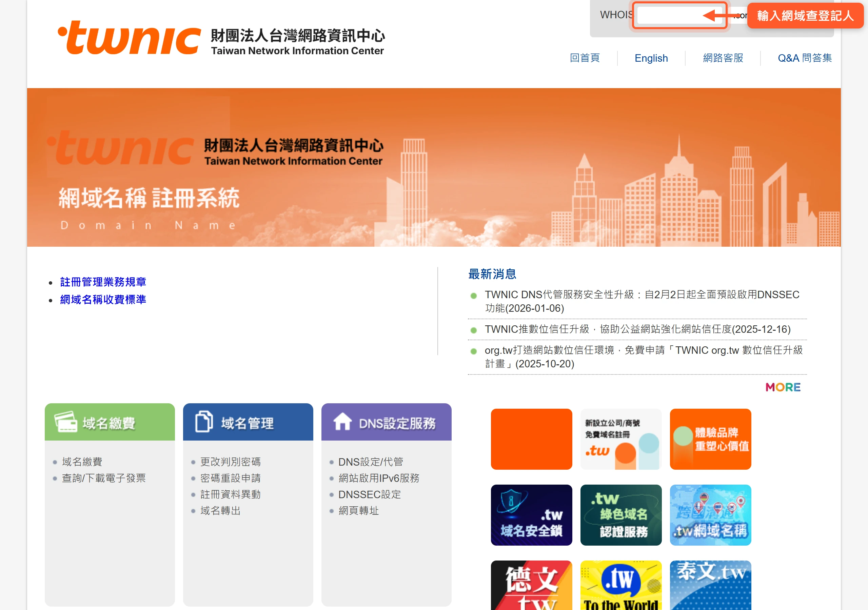Read the DNSSEC 預設啟用 news item
The height and width of the screenshot is (610, 868).
coord(642,301)
